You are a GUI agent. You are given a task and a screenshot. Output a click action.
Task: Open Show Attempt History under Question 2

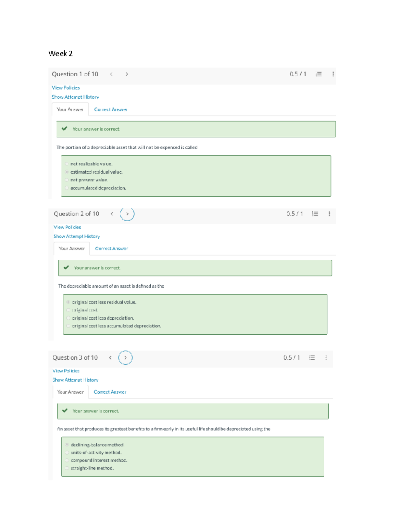click(77, 236)
